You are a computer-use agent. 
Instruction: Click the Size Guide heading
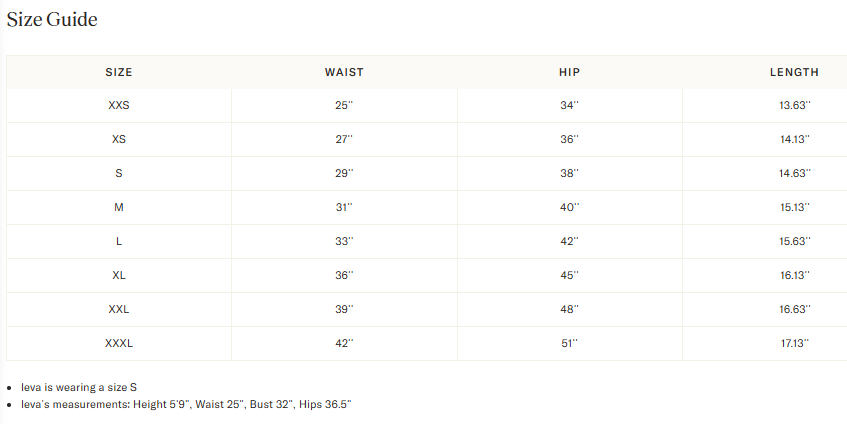(x=52, y=20)
